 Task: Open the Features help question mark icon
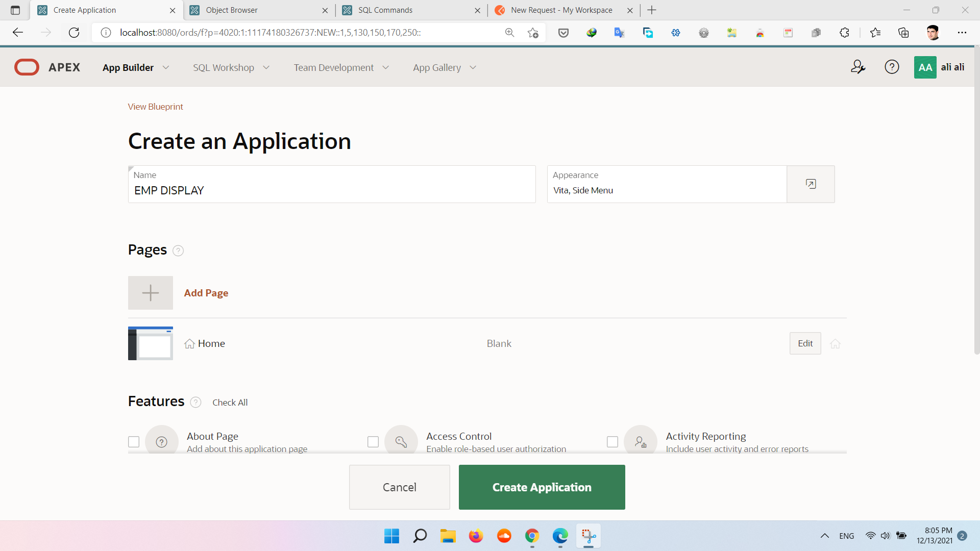click(x=195, y=403)
